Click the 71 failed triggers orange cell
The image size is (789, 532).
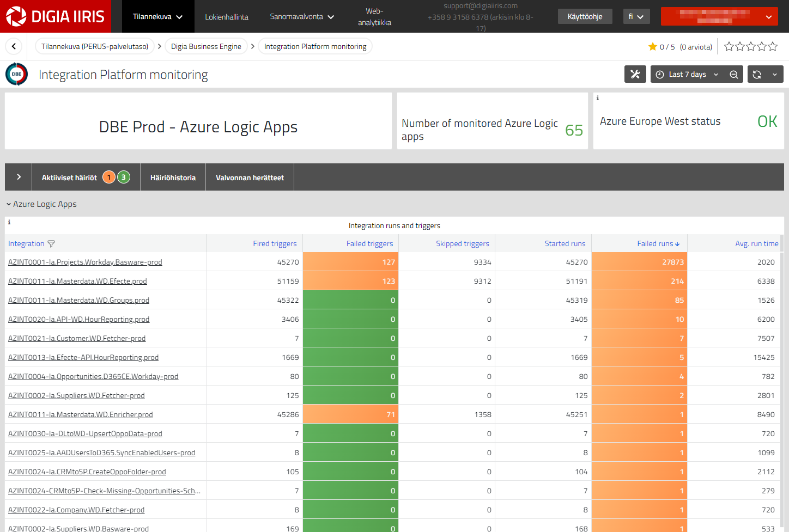(350, 414)
